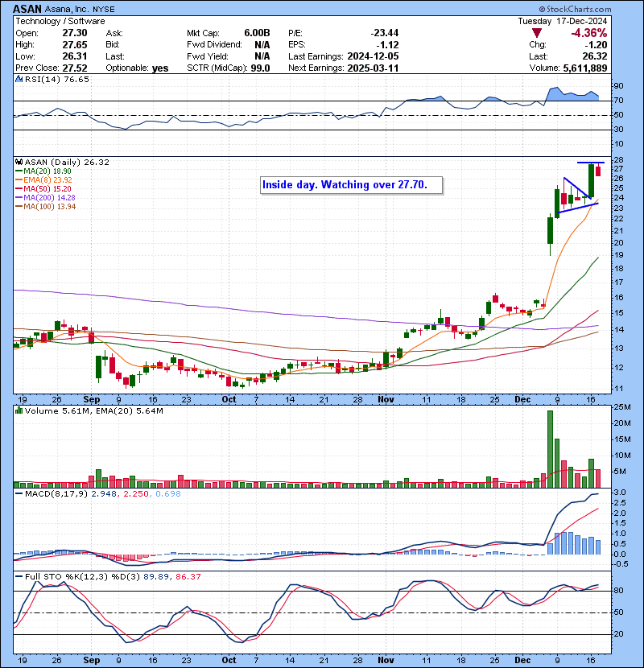Image resolution: width=644 pixels, height=668 pixels.
Task: Click the date Tuesday 17-Dec-2024
Action: click(562, 21)
